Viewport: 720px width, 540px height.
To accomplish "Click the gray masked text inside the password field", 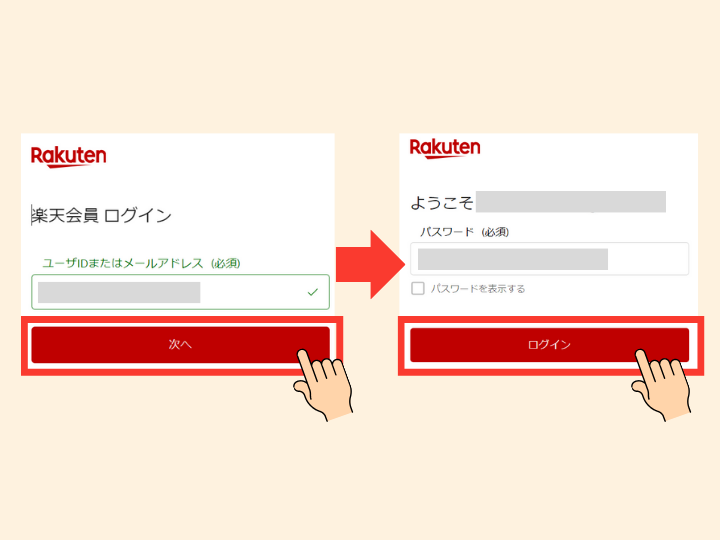I will (x=513, y=259).
